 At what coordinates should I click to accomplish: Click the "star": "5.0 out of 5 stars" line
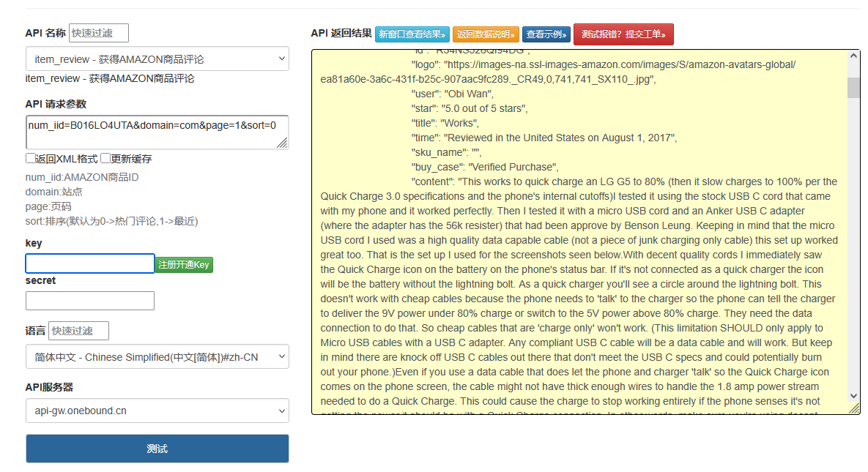[x=470, y=108]
